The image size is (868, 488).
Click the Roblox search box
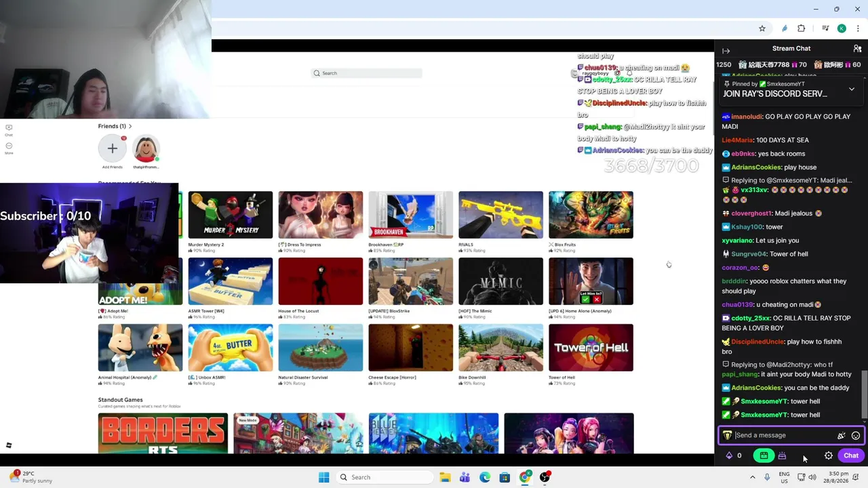pyautogui.click(x=366, y=73)
